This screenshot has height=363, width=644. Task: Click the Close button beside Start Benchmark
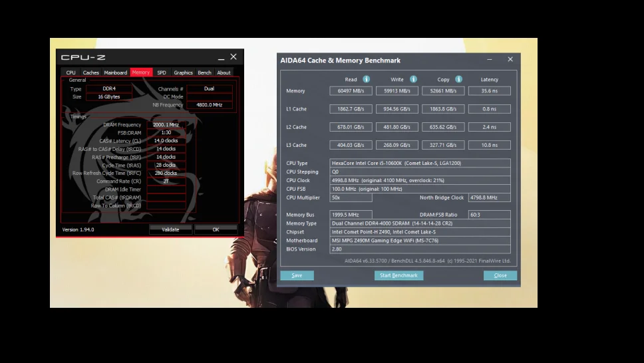click(x=500, y=275)
